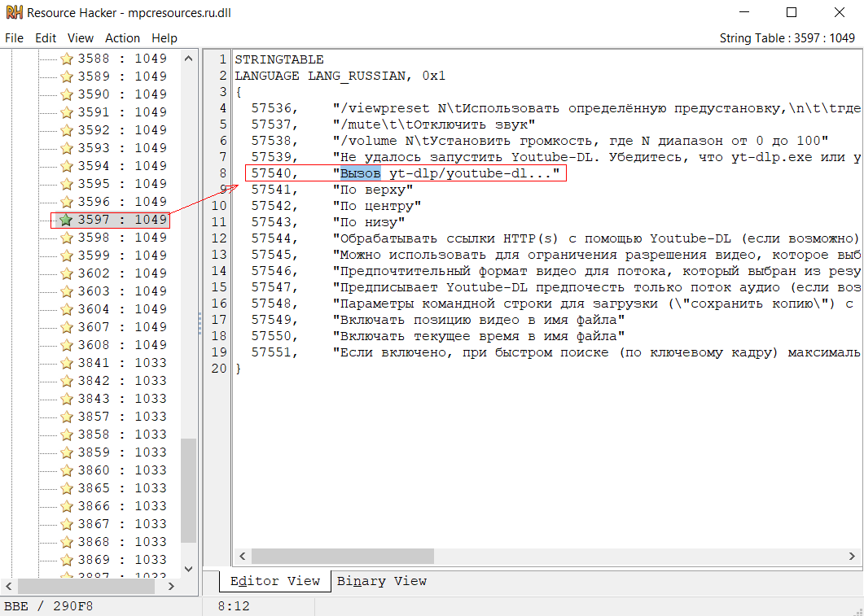The width and height of the screenshot is (864, 616).
Task: Select tree entry 3865 : 1033
Action: 122,488
